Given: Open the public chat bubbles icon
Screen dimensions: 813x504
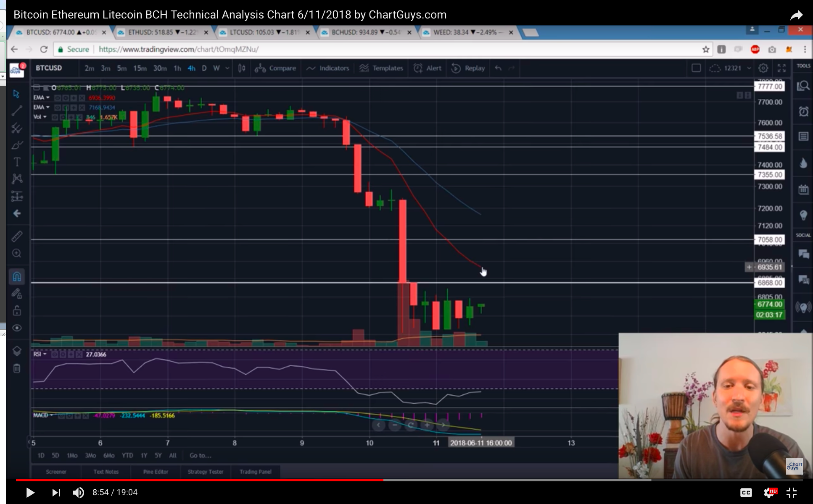Looking at the screenshot, I should pyautogui.click(x=803, y=254).
